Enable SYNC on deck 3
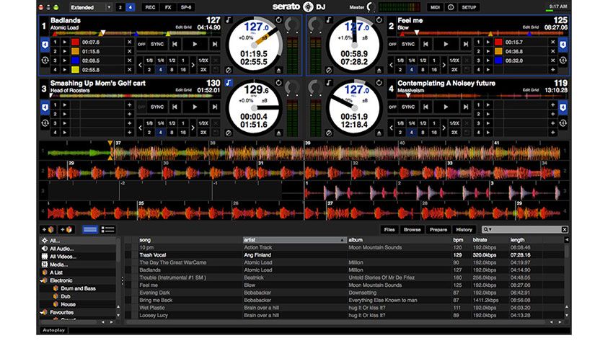Viewport: 613px width, 364px height. click(x=157, y=107)
